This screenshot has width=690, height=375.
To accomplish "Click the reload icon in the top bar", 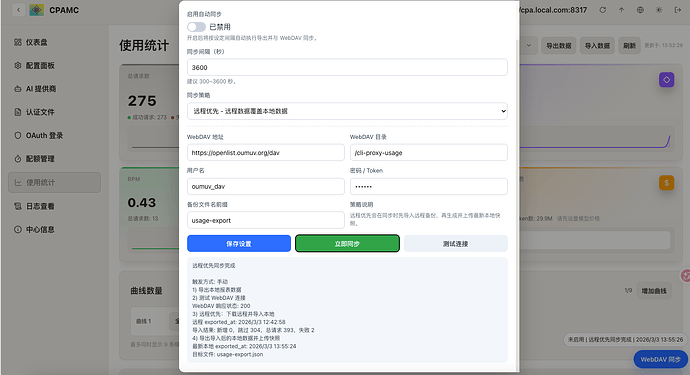I will (x=602, y=10).
